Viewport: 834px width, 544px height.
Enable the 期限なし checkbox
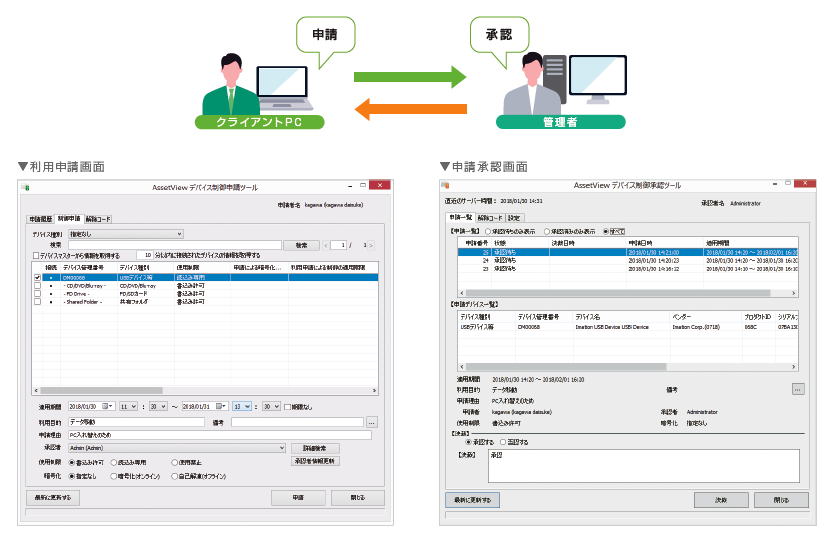287,407
